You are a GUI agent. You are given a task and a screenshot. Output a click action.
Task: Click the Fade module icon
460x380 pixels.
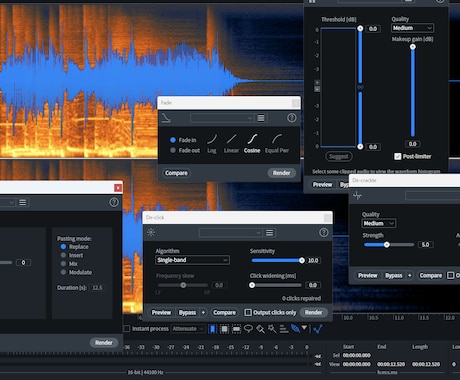166,118
